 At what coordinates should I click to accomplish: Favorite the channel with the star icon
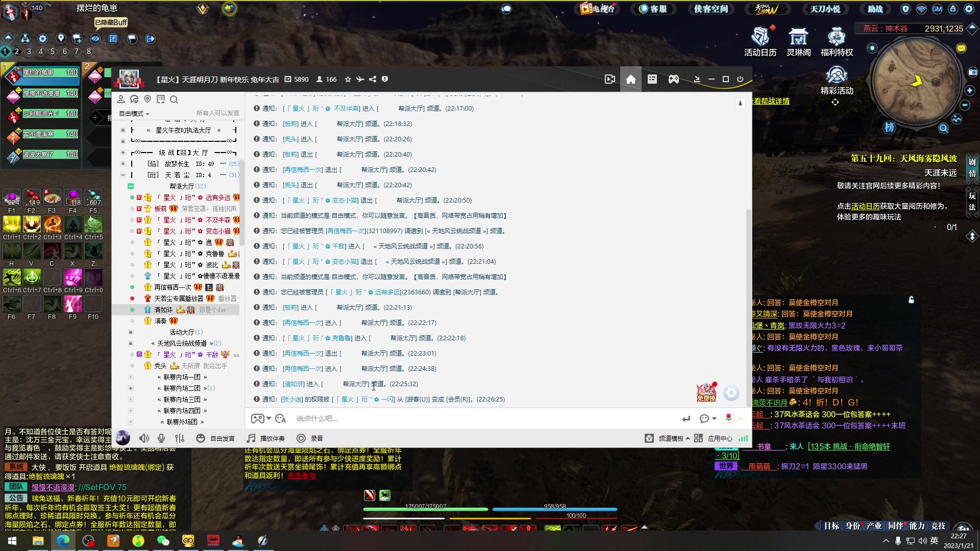pos(348,79)
